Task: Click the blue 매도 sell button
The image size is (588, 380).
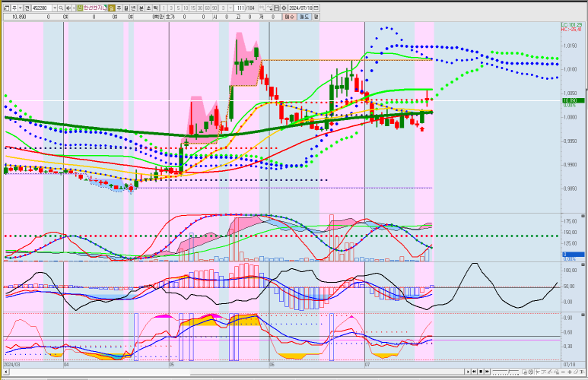Action: 304,17
